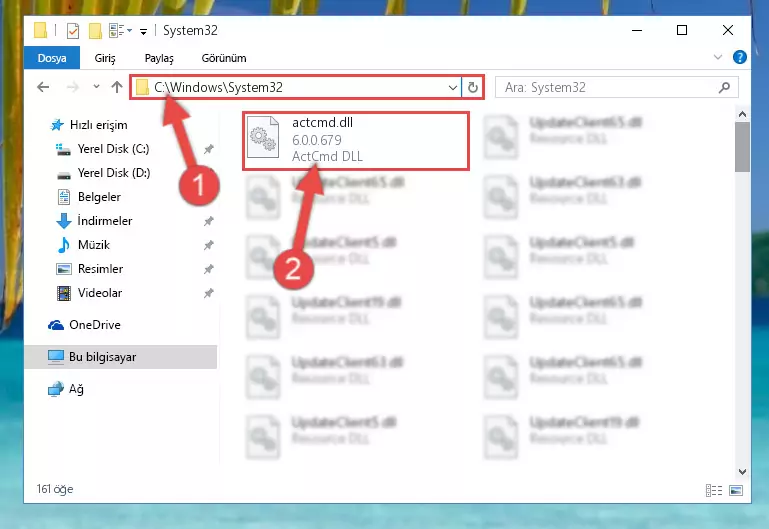Open address bar history dropdown
Screen dimensions: 769x529
pyautogui.click(x=453, y=88)
